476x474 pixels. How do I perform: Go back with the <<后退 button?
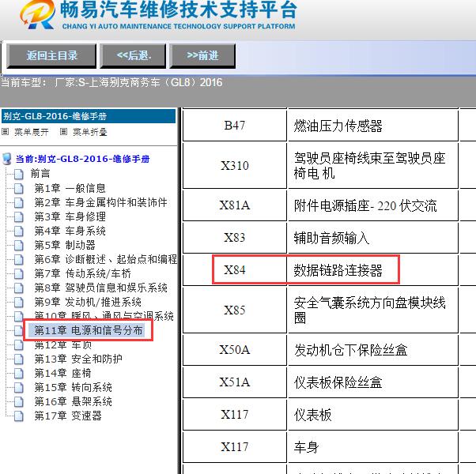click(x=134, y=56)
